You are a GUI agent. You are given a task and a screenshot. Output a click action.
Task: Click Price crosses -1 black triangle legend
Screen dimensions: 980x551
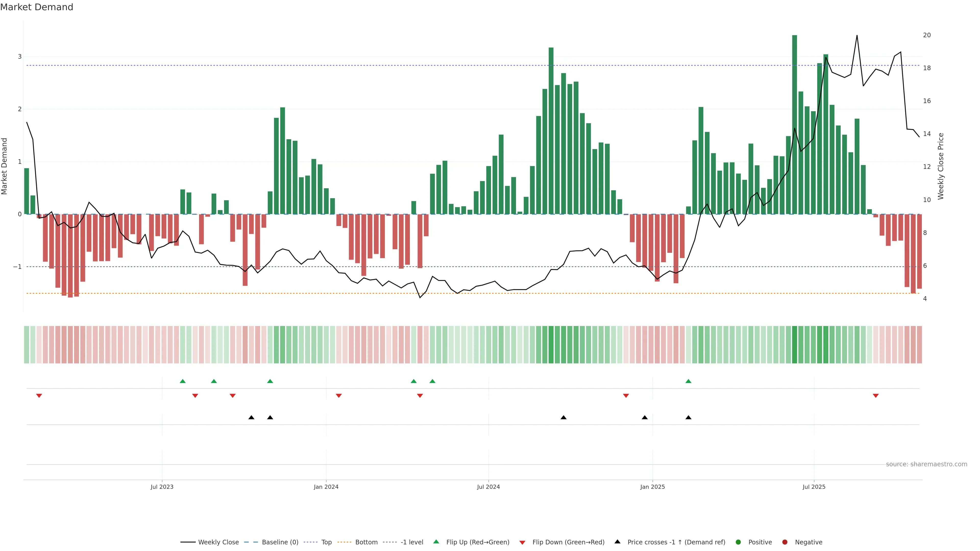point(617,542)
